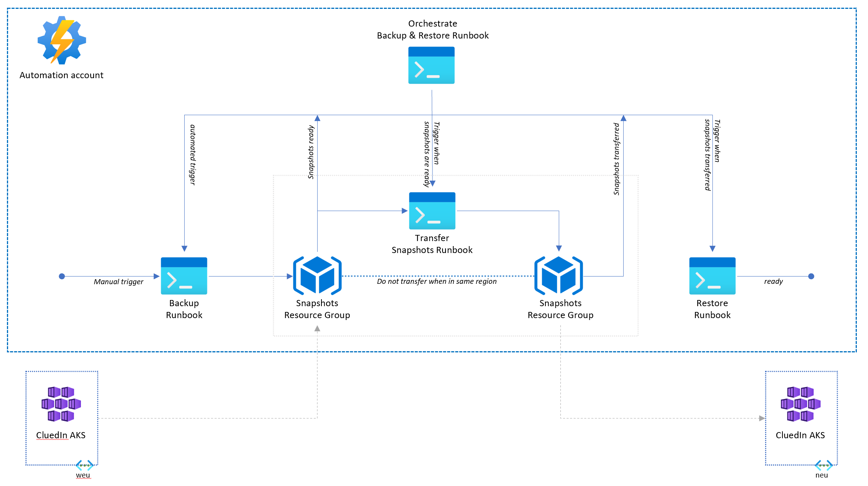Click 'automated trigger' vertical label

[193, 155]
